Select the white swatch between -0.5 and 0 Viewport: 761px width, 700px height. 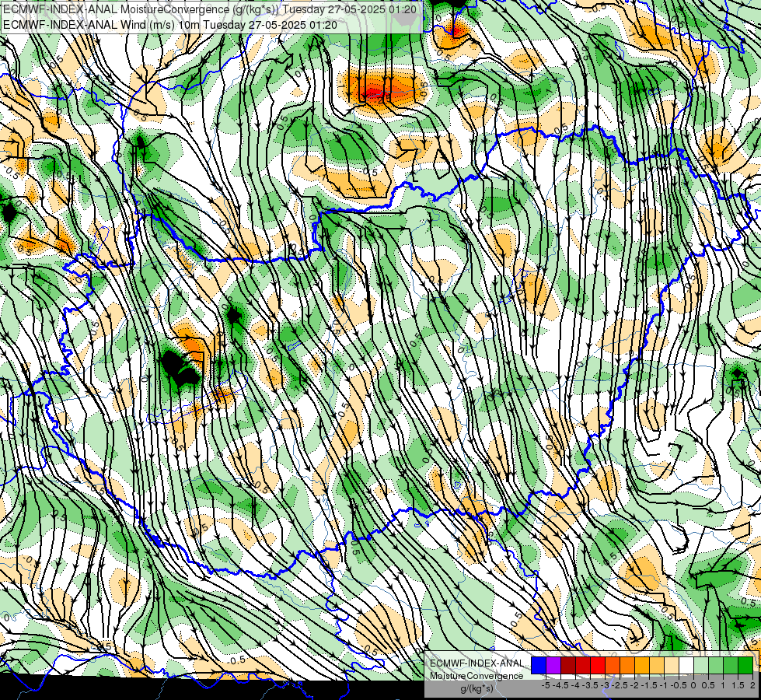686,665
